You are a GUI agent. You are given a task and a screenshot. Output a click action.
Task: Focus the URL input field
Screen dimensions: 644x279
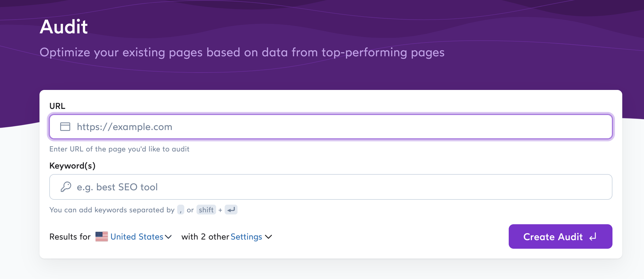[337, 127]
